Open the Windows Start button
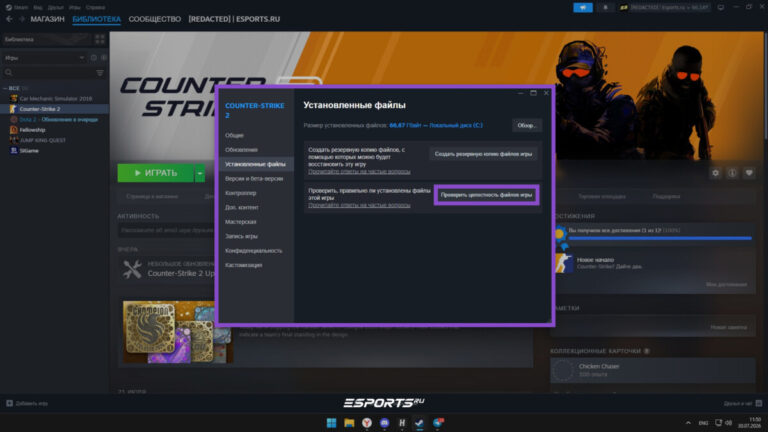768x432 pixels. [332, 423]
